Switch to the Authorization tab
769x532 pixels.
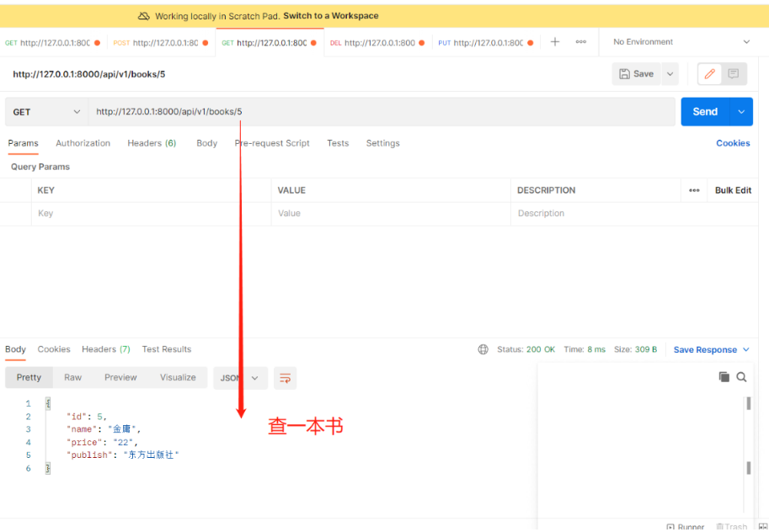point(83,143)
